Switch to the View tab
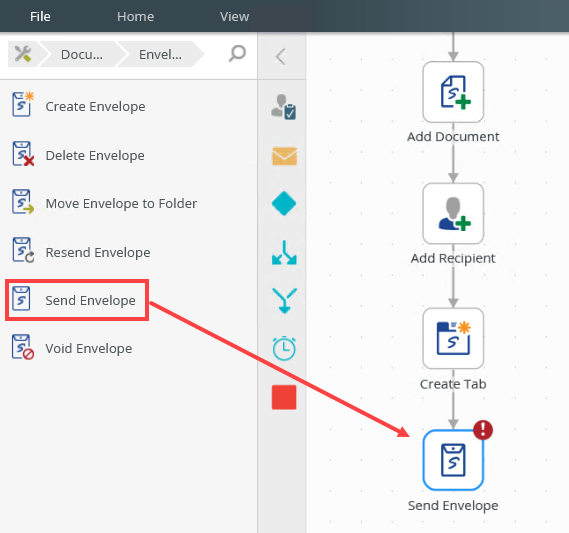The height and width of the screenshot is (533, 569). (x=234, y=16)
